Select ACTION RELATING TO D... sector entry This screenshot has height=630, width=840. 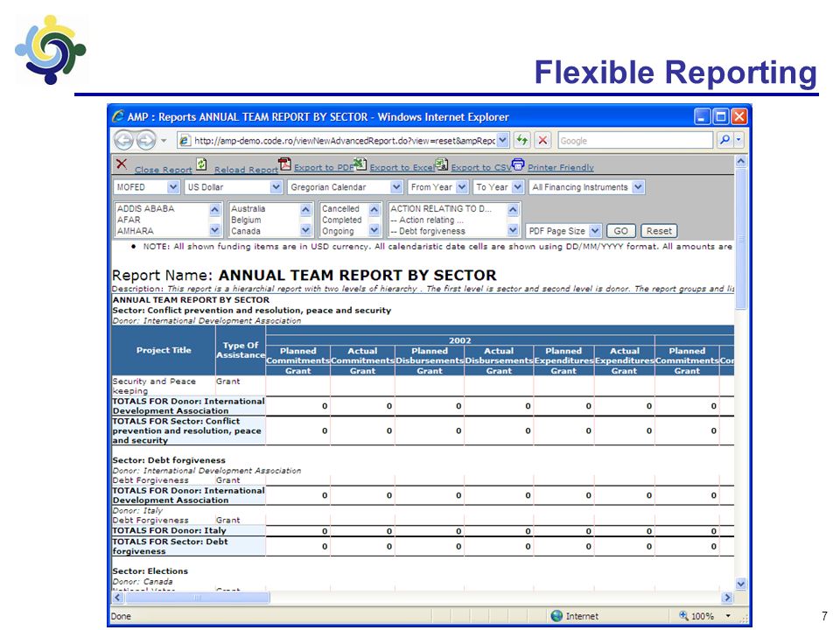coord(441,208)
